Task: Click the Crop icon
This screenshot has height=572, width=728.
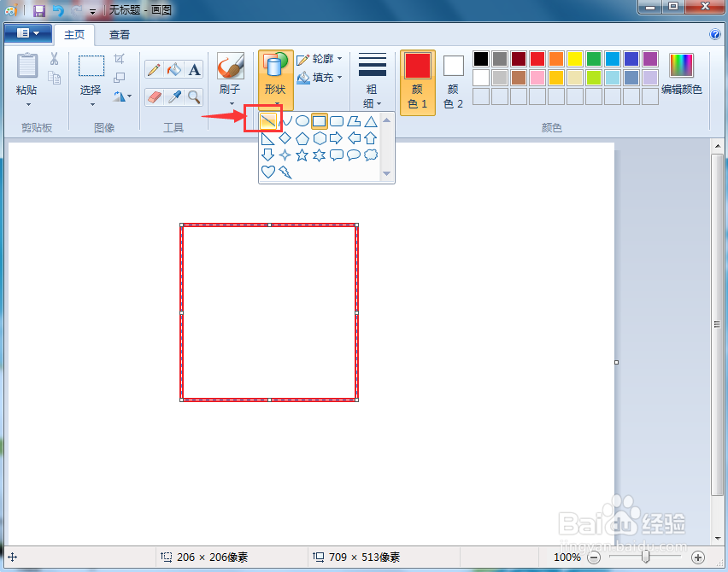Action: pyautogui.click(x=120, y=58)
